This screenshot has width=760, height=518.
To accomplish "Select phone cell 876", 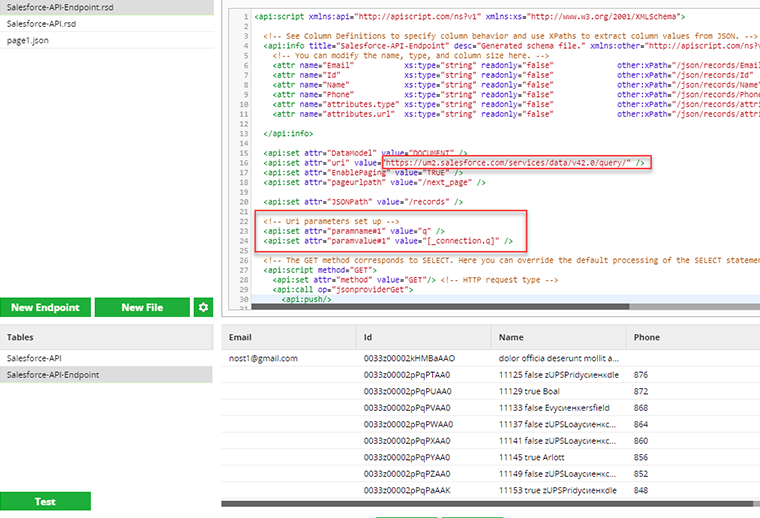I will tap(641, 375).
